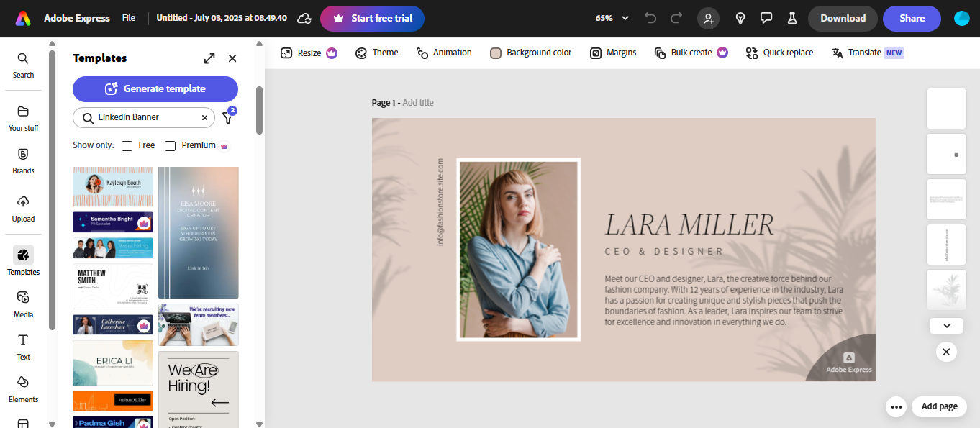The height and width of the screenshot is (428, 980).
Task: Enable the Premium templates checkbox
Action: (171, 146)
